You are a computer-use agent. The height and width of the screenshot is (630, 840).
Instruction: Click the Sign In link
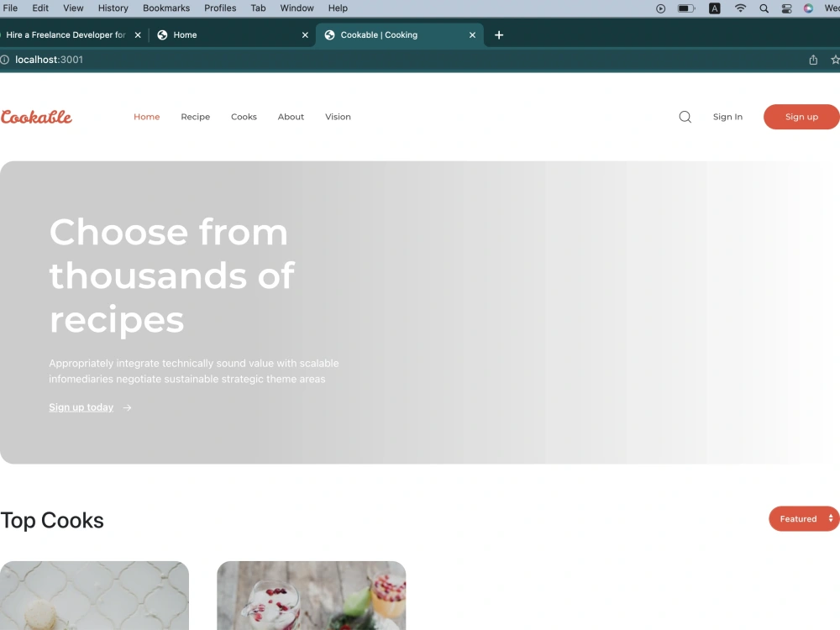pos(727,117)
